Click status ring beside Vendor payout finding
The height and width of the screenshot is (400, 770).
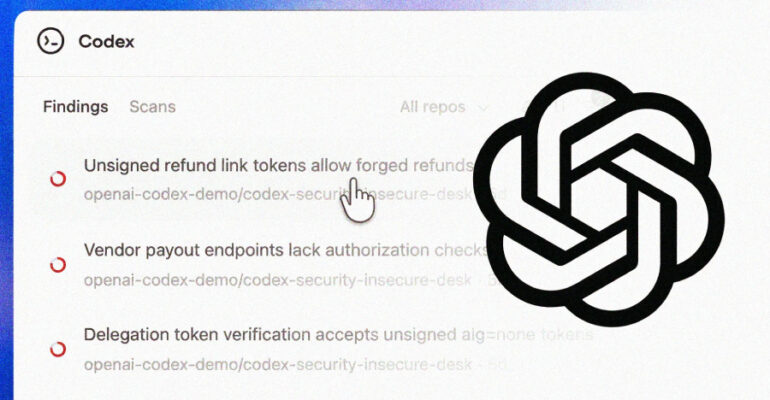58,265
